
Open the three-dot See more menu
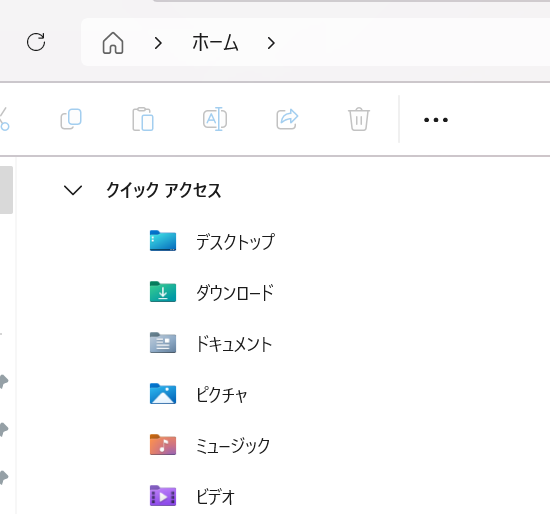coord(436,120)
